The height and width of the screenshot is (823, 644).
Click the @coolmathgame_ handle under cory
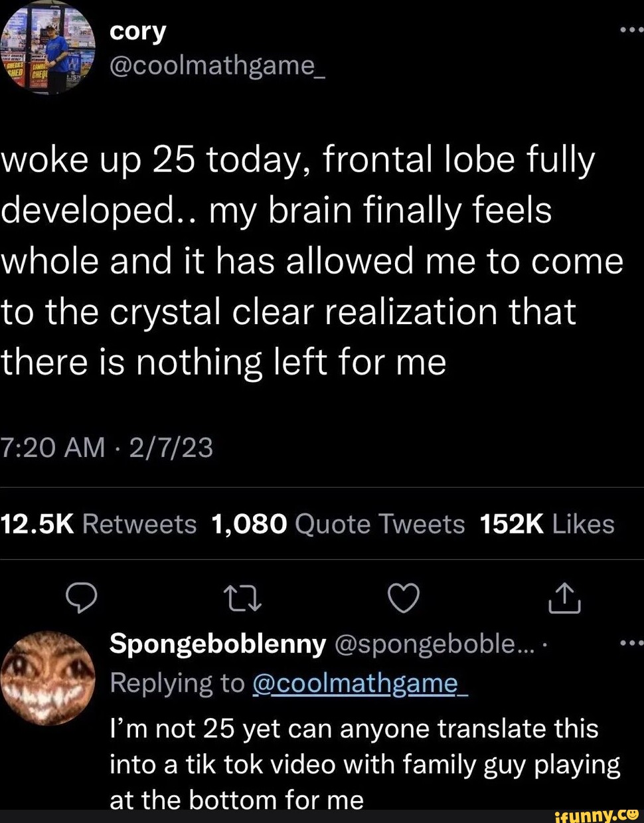coord(217,65)
